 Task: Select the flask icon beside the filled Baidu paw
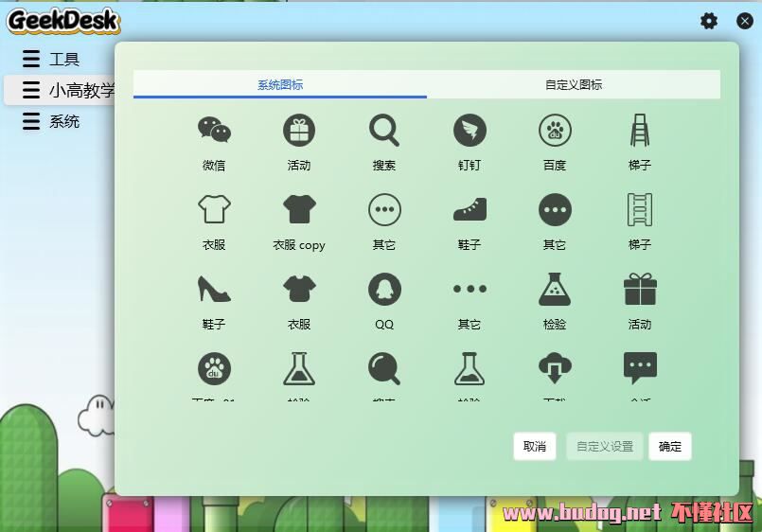click(299, 369)
